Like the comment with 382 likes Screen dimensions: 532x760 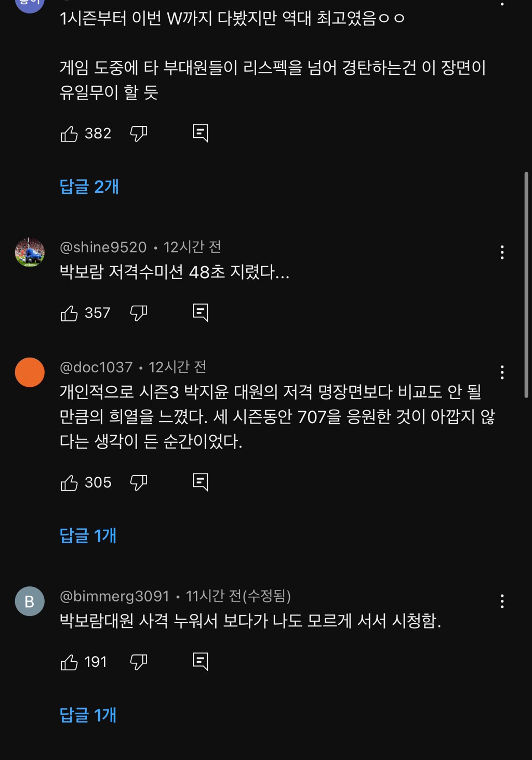(x=70, y=134)
